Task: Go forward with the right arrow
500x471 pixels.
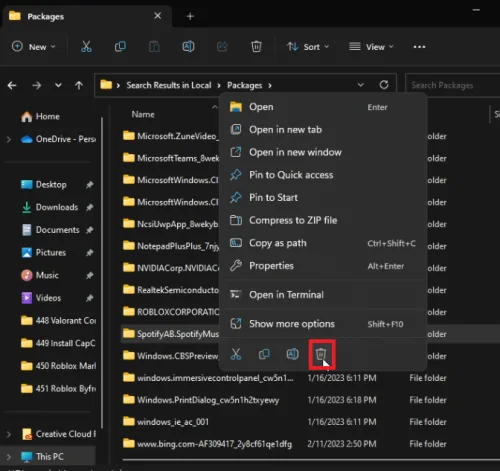Action: (37, 85)
